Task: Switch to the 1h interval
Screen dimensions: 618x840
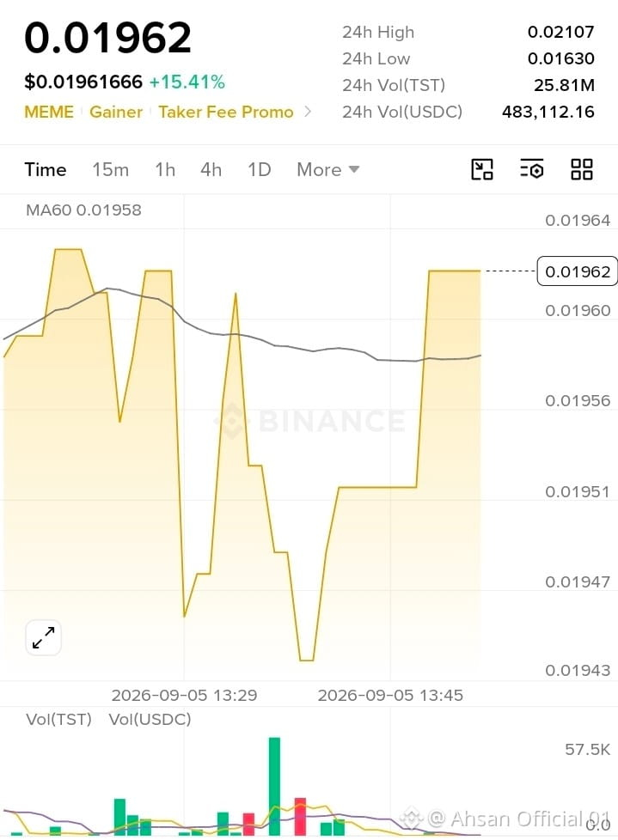Action: tap(165, 170)
